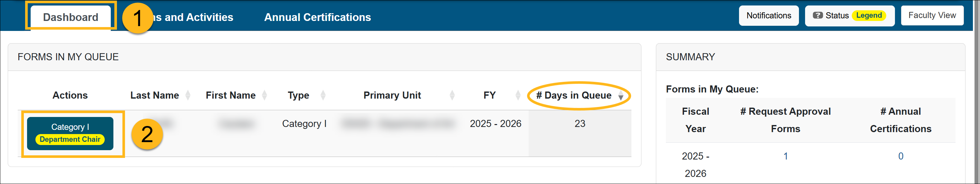
Task: Click the Type column sort arrows
Action: click(x=323, y=95)
